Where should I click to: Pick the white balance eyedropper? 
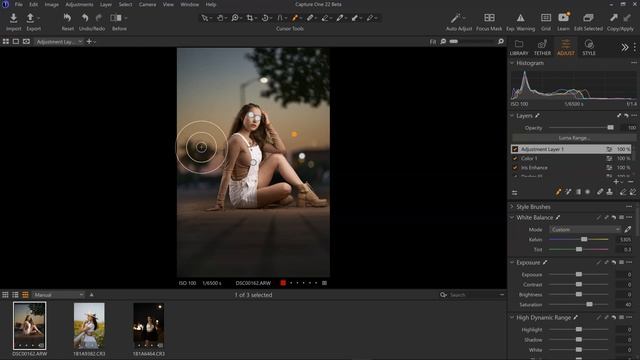point(628,229)
